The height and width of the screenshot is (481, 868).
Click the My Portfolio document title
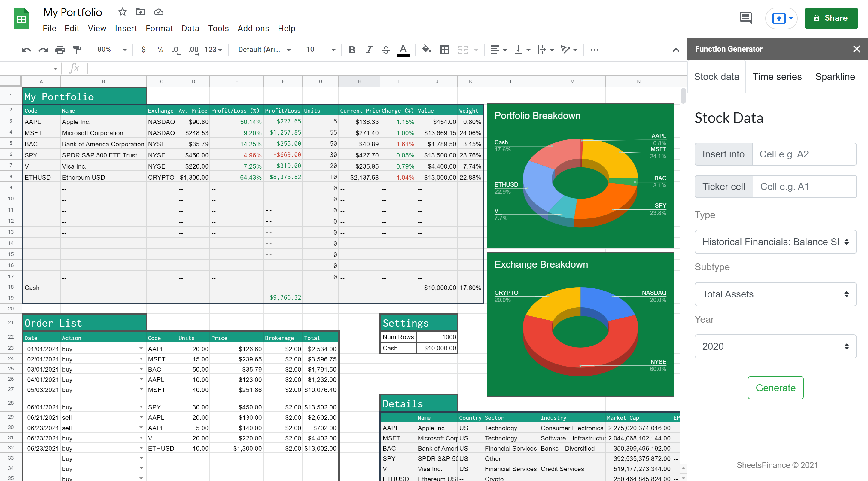click(72, 12)
